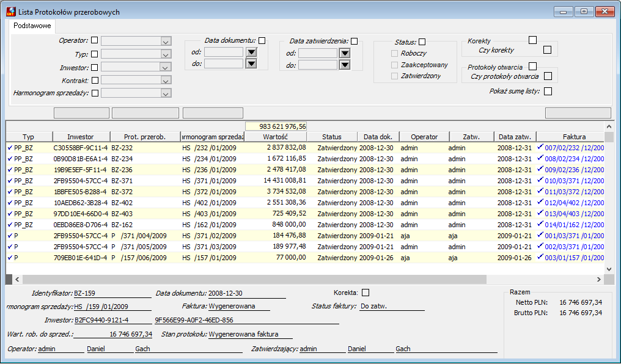Click checkmark icon of row BZ-371
This screenshot has width=621, height=364.
click(10, 181)
